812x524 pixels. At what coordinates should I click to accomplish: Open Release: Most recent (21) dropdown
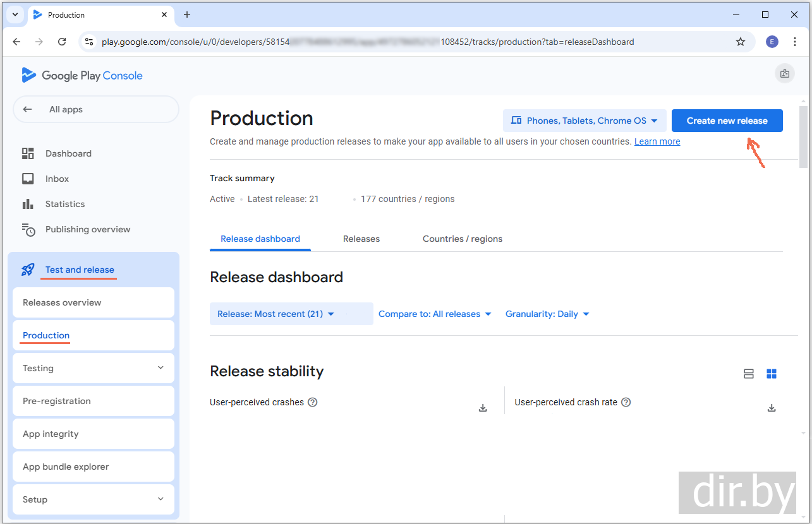pos(276,314)
